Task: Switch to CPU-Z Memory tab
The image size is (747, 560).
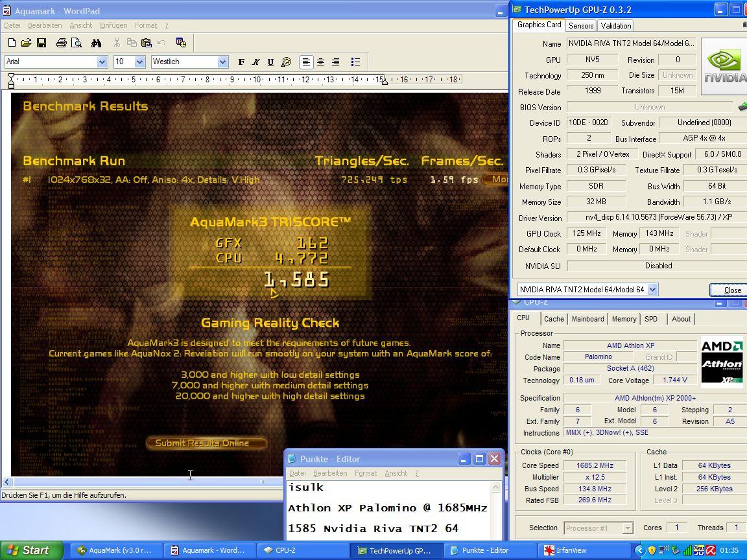Action: point(624,319)
